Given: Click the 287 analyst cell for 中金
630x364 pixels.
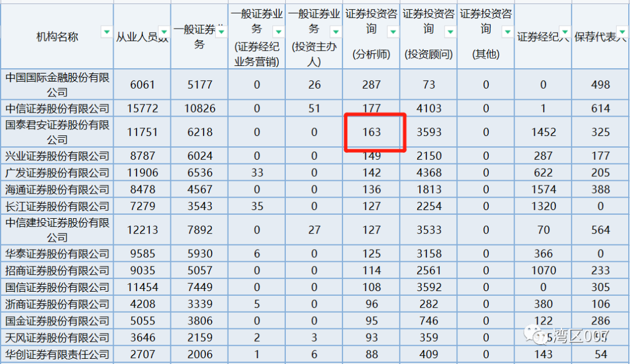Looking at the screenshot, I should click(x=372, y=85).
